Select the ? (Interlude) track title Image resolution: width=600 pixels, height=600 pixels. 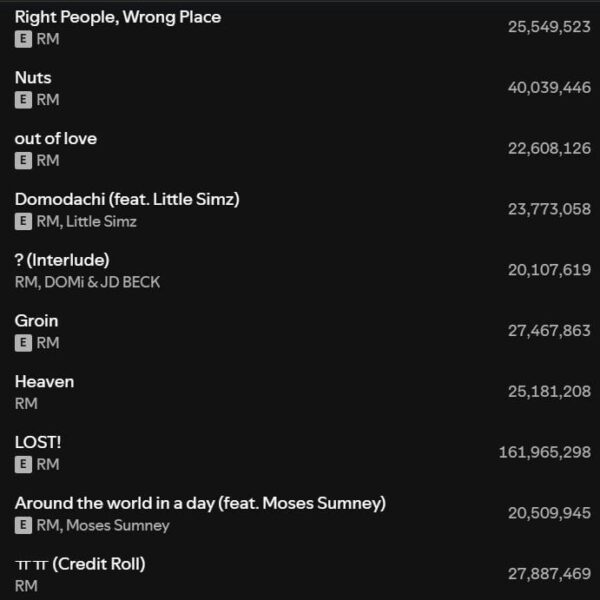coord(62,260)
